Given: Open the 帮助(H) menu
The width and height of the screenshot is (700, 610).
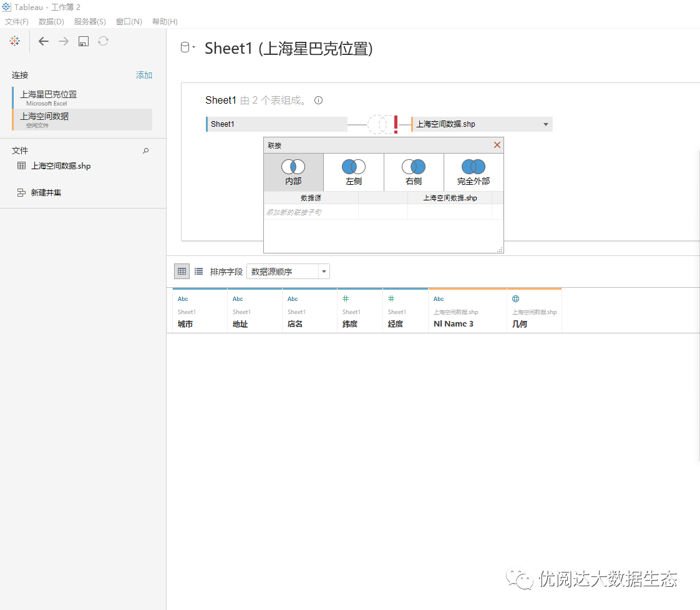Looking at the screenshot, I should click(x=165, y=21).
